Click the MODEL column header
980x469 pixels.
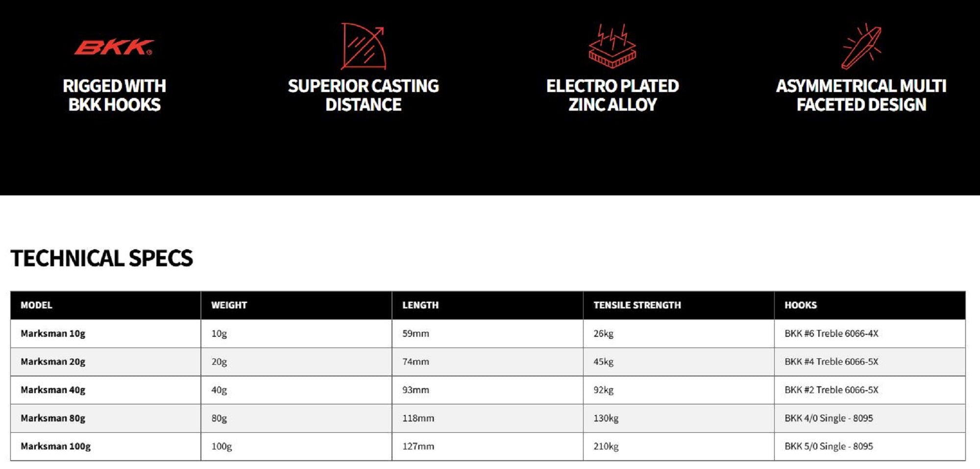[x=36, y=305]
